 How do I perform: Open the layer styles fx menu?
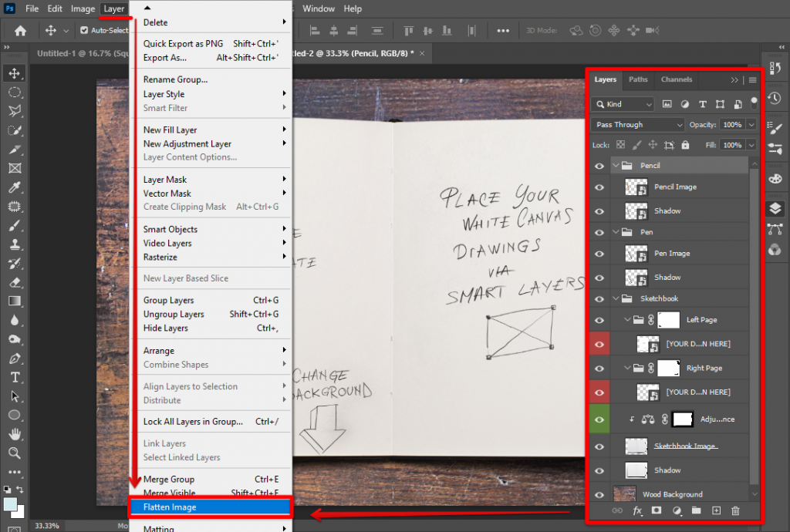(637, 510)
